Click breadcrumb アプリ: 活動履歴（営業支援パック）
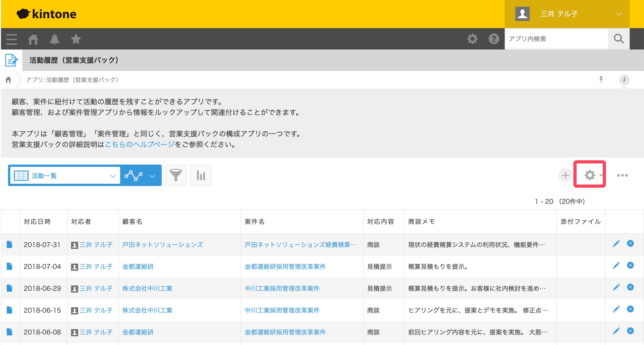 [72, 80]
